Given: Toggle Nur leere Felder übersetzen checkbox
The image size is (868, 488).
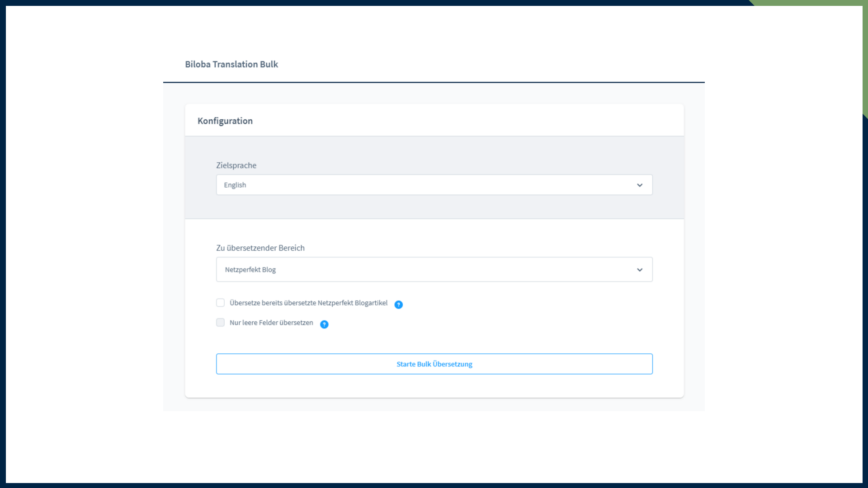Looking at the screenshot, I should [220, 323].
